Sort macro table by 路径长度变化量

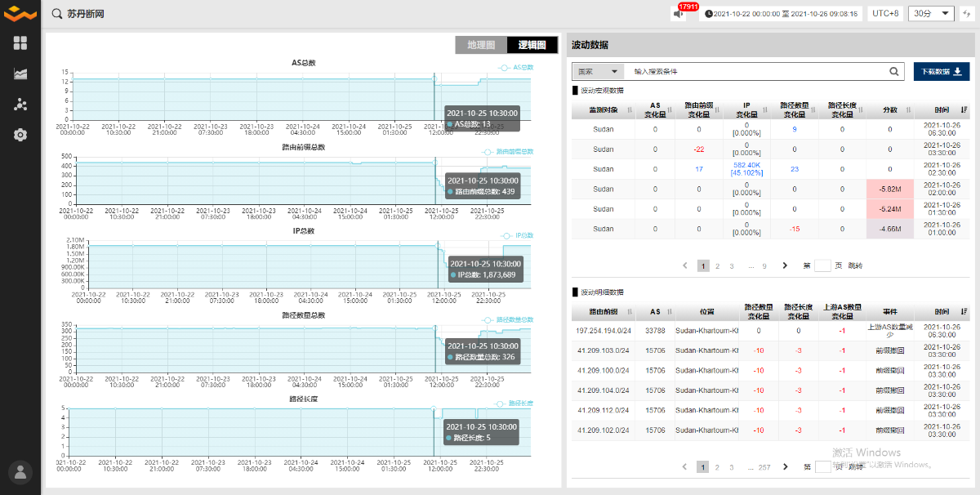(862, 109)
